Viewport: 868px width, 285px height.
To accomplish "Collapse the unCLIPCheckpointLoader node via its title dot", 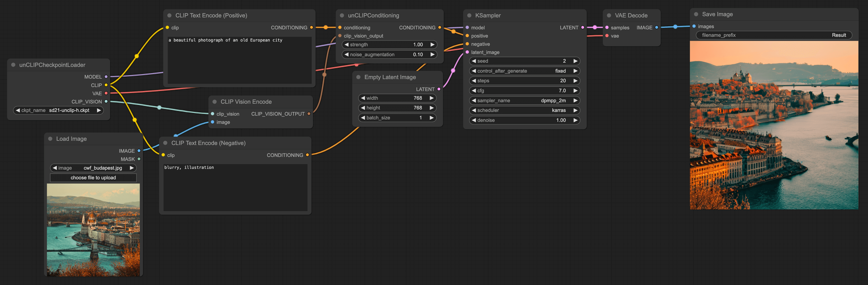I will pos(13,65).
